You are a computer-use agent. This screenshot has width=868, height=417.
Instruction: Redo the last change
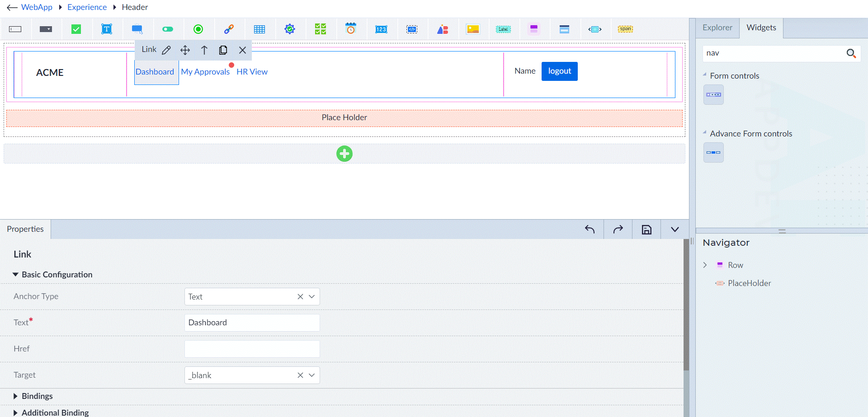click(x=618, y=230)
